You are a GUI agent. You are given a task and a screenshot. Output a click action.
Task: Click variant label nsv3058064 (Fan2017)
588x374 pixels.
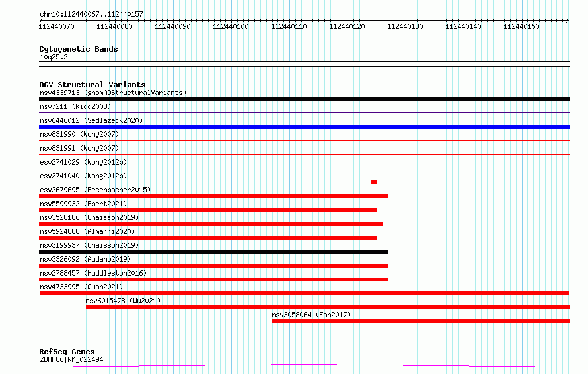click(x=311, y=315)
